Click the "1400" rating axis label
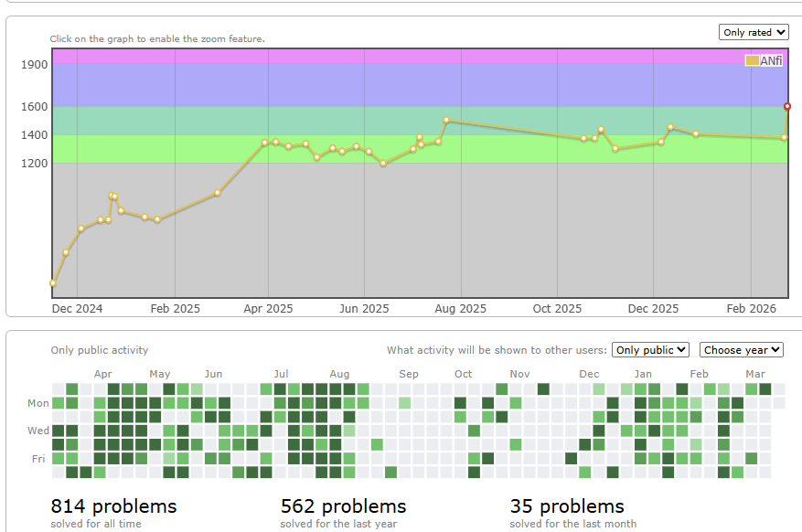This screenshot has width=802, height=532. point(34,135)
